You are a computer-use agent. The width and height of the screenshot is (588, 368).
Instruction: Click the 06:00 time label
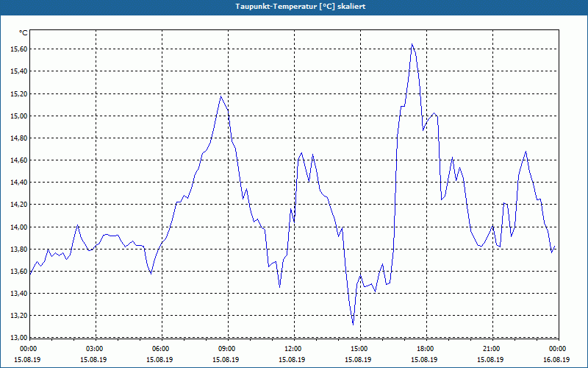159,349
